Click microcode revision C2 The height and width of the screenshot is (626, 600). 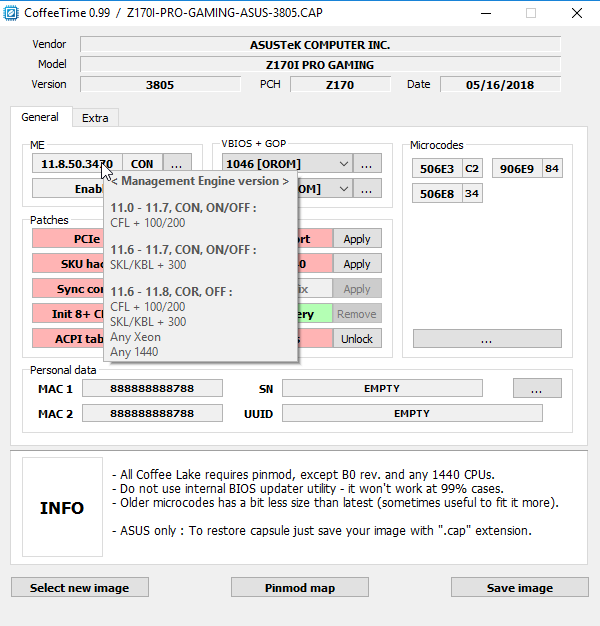tap(472, 168)
